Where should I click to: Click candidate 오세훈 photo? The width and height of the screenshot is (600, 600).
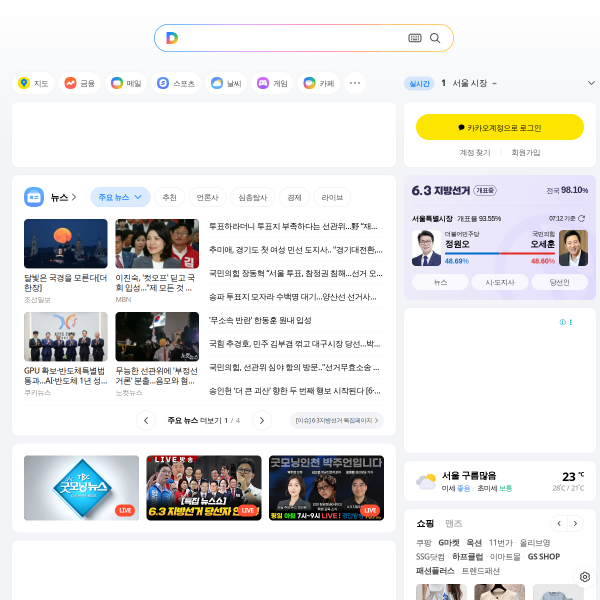[x=573, y=248]
